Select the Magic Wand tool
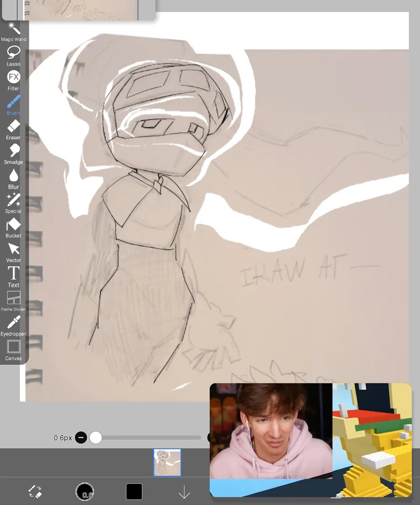Screen dimensions: 420x505 click(14, 31)
